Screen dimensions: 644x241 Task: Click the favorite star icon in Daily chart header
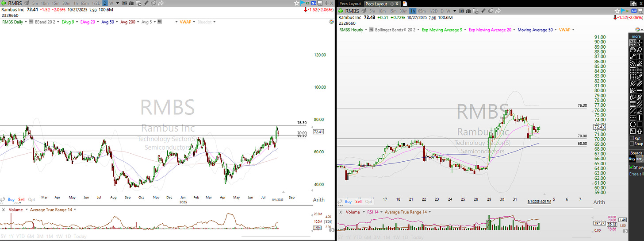pyautogui.click(x=297, y=3)
